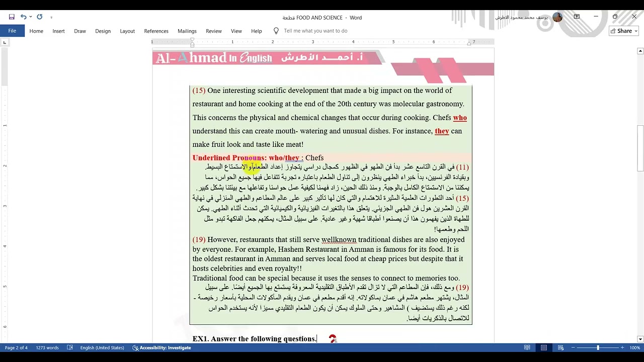Viewport: 644px width, 362px height.
Task: Click the '(19)' before 'However, restaurants'
Action: [x=199, y=240]
